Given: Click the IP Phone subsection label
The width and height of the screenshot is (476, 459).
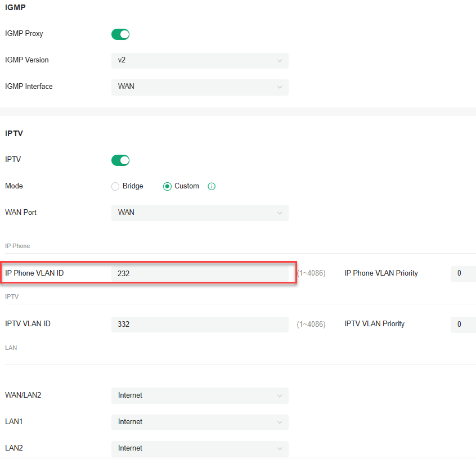Looking at the screenshot, I should 17,246.
